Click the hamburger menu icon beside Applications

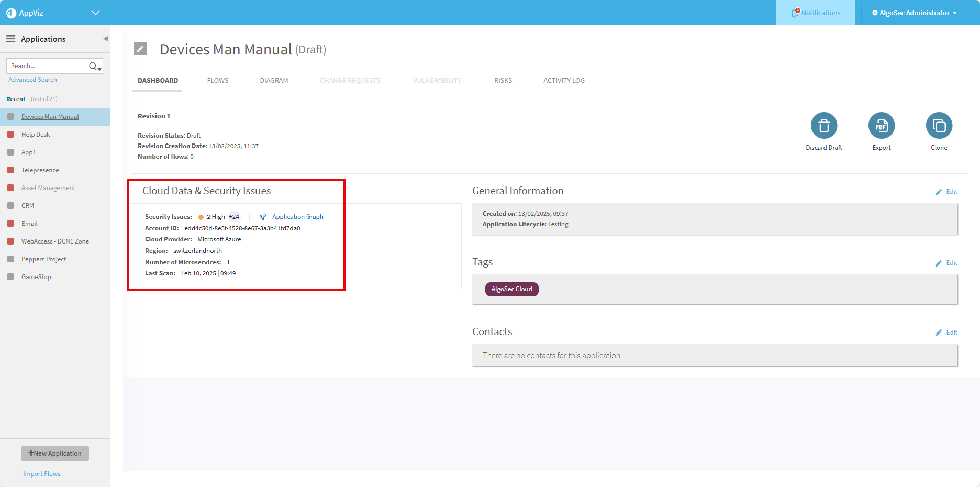[10, 39]
